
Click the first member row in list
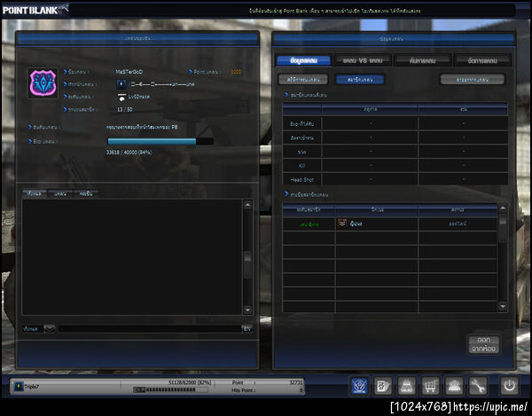[x=390, y=224]
